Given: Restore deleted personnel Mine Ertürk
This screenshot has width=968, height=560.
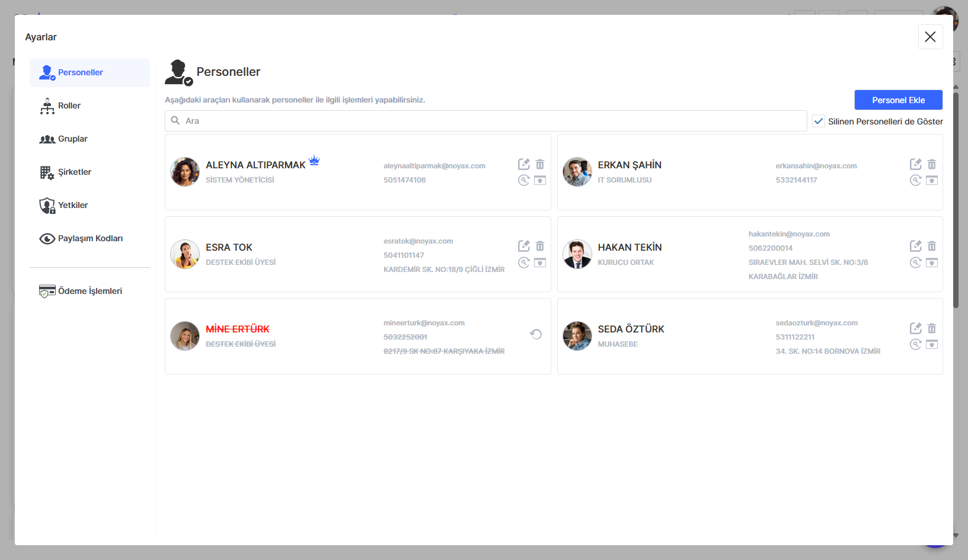Looking at the screenshot, I should [536, 334].
